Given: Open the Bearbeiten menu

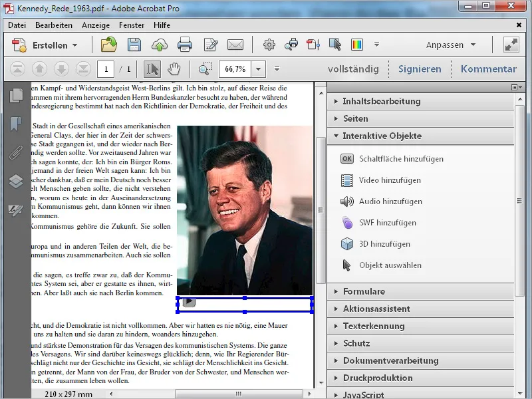Looking at the screenshot, I should click(x=54, y=25).
